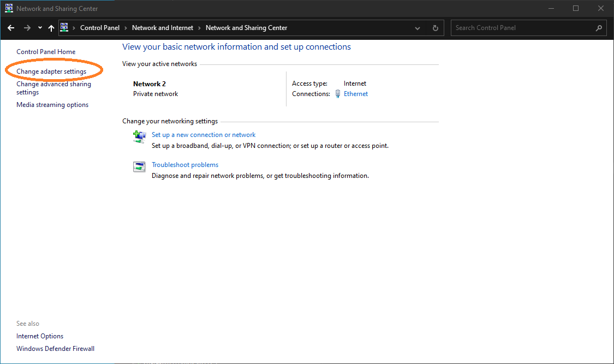Go up one level with the up arrow

point(51,27)
